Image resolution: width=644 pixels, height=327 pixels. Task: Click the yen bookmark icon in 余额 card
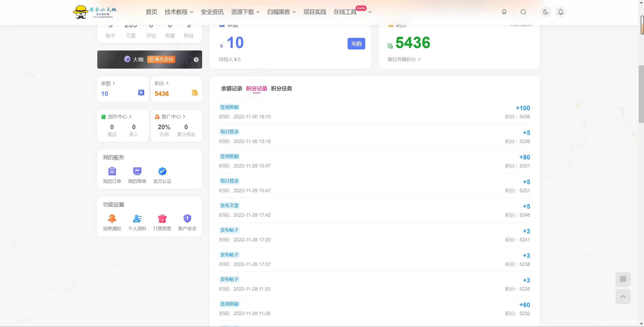[x=141, y=93]
